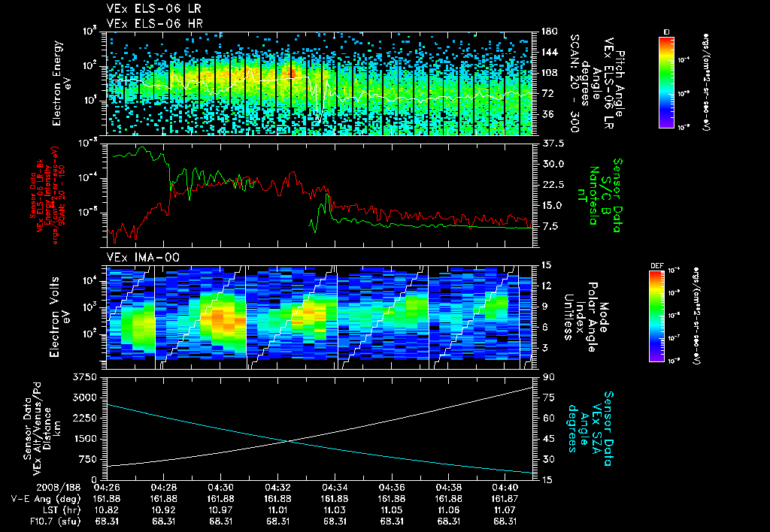Screen dimensions: 770x532
Task: Click the "Mode Polar Angle Index" axis label
Action: coord(586,317)
